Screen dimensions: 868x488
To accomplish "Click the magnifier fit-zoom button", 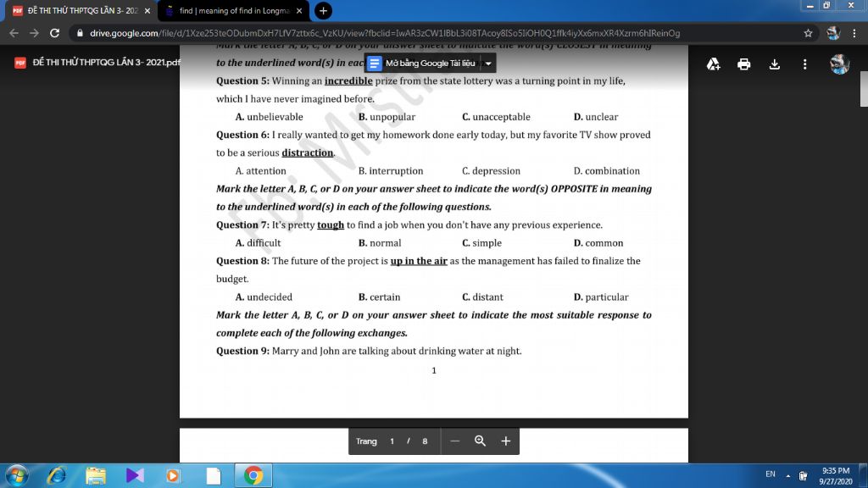I will pyautogui.click(x=480, y=441).
